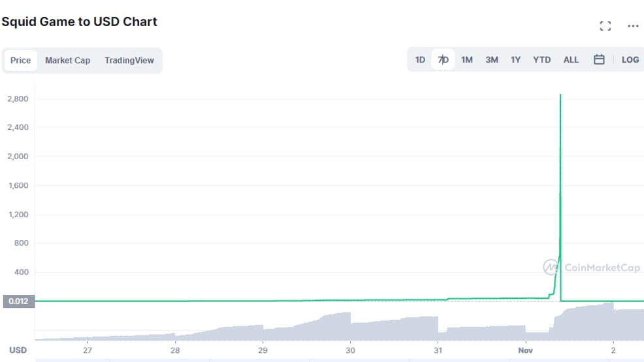
Task: Click the 27 date axis label
Action: pyautogui.click(x=88, y=350)
